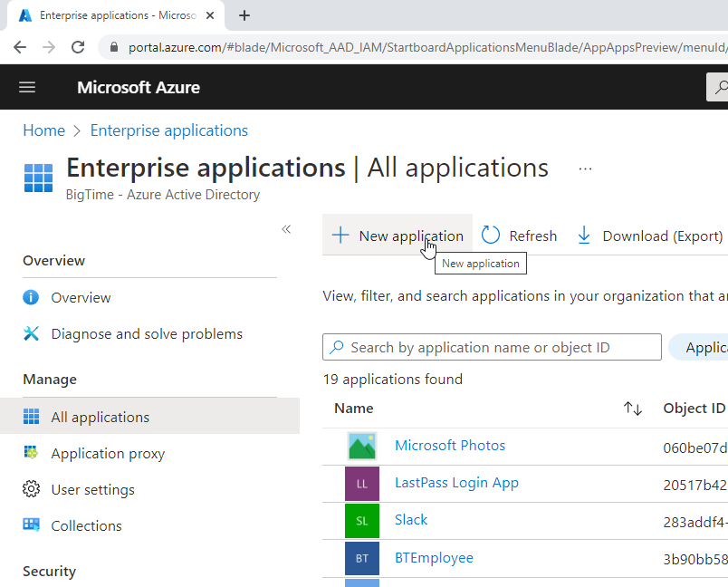Click the Object ID column header

coord(694,409)
